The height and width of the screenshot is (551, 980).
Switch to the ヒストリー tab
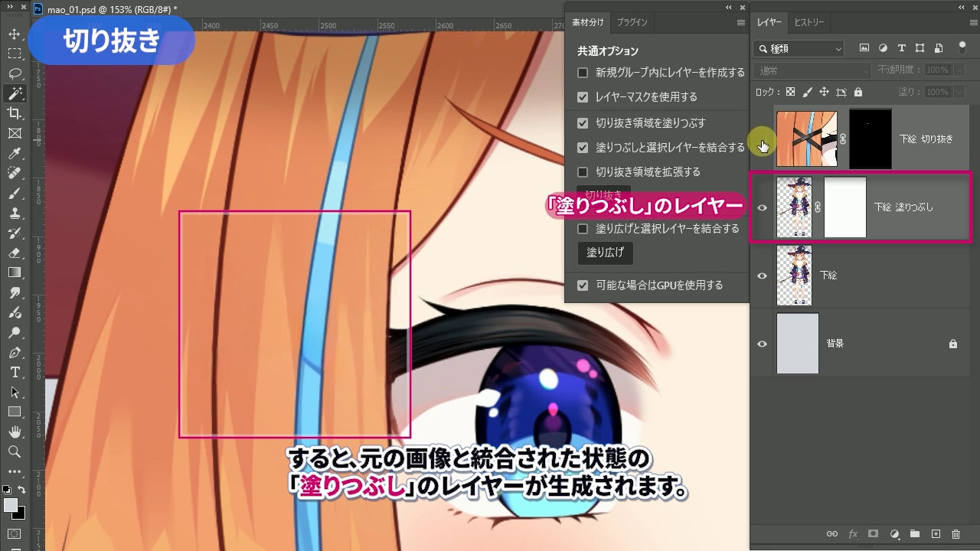[x=809, y=23]
